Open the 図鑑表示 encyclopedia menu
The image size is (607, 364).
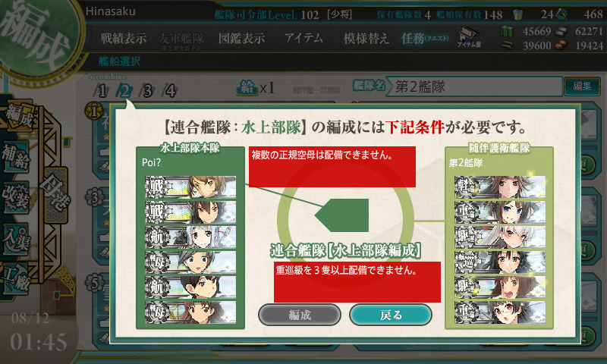click(241, 38)
